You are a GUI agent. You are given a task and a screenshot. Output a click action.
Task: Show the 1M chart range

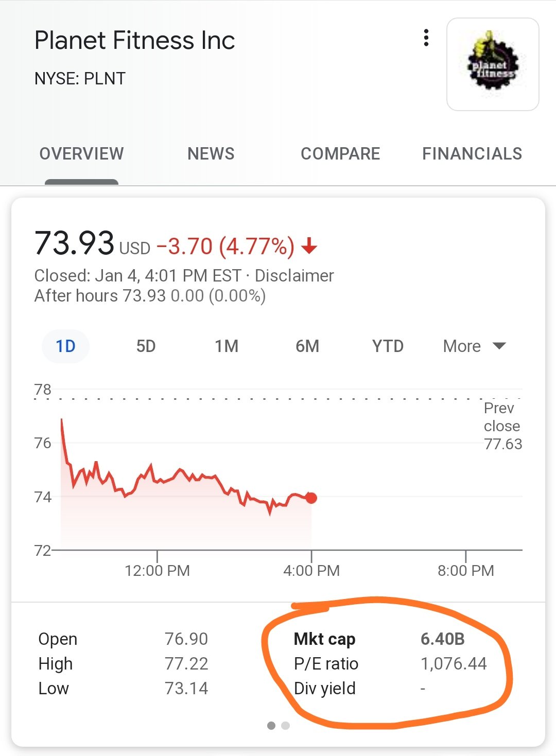[227, 346]
